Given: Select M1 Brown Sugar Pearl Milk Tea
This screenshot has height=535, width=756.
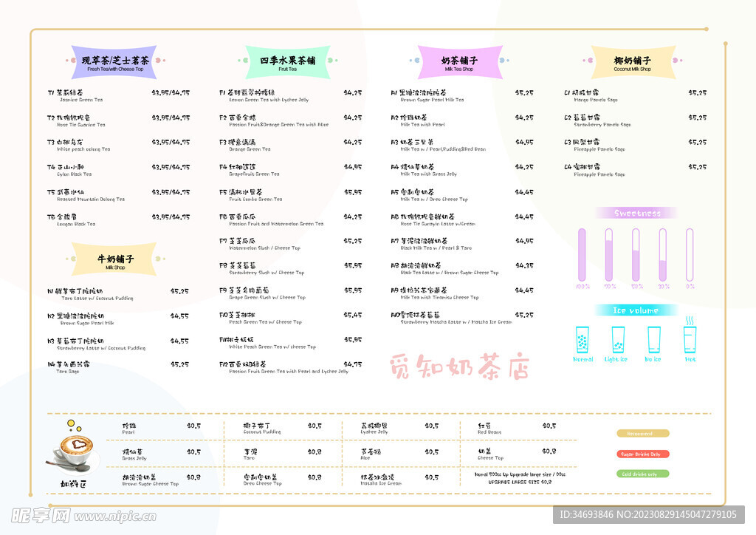Looking at the screenshot, I should pyautogui.click(x=462, y=95).
